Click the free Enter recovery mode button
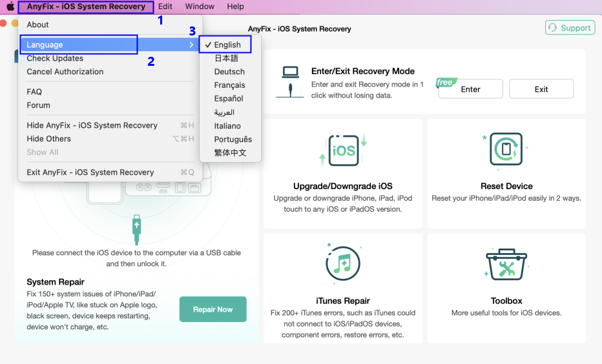 click(470, 89)
